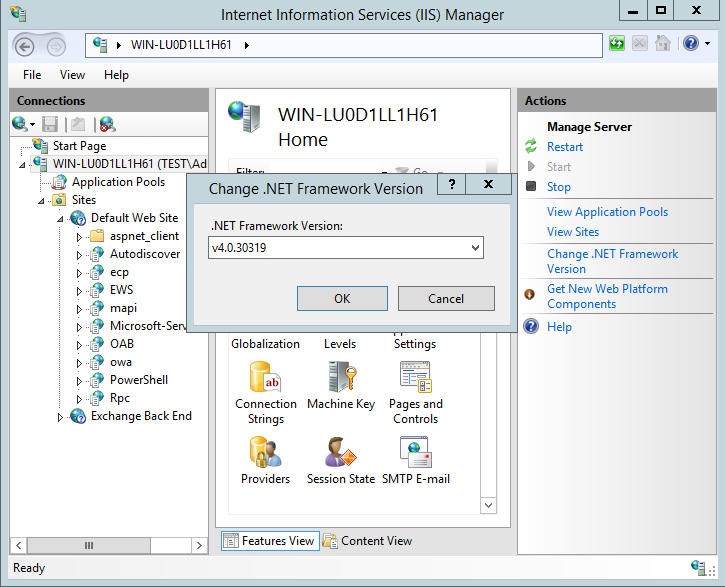Expand the EWS application node
Viewport: 725px width, 587px height.
pos(79,291)
